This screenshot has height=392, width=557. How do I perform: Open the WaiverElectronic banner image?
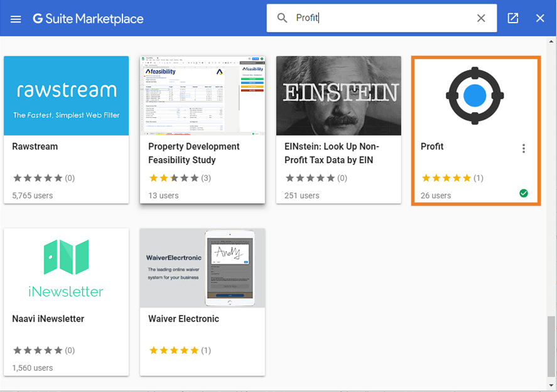click(202, 268)
